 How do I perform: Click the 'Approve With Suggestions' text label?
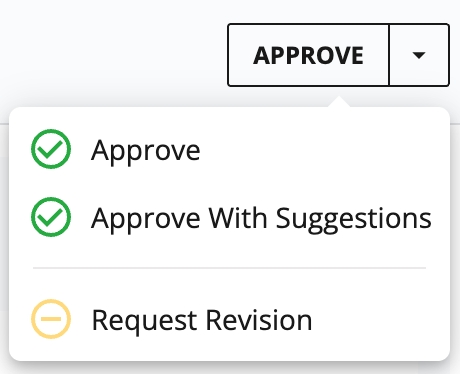click(261, 219)
